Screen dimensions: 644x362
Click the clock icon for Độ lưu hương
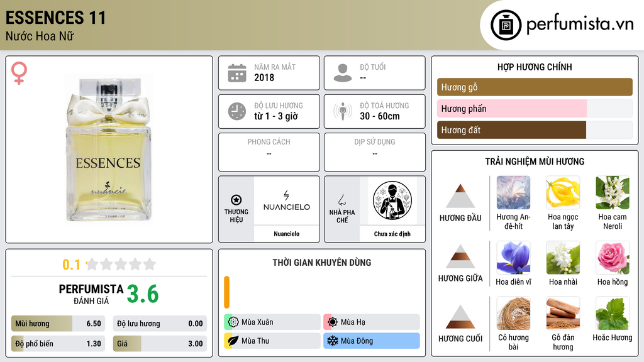coord(237,111)
